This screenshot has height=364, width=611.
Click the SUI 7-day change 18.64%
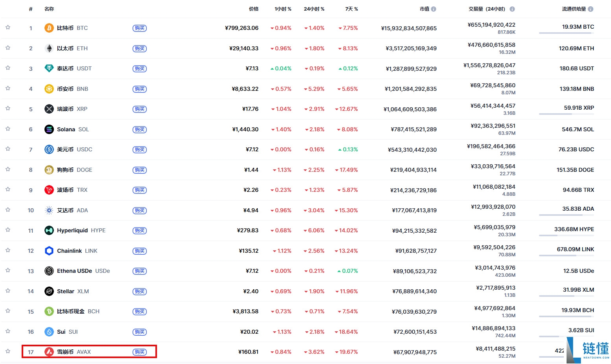[x=346, y=332]
